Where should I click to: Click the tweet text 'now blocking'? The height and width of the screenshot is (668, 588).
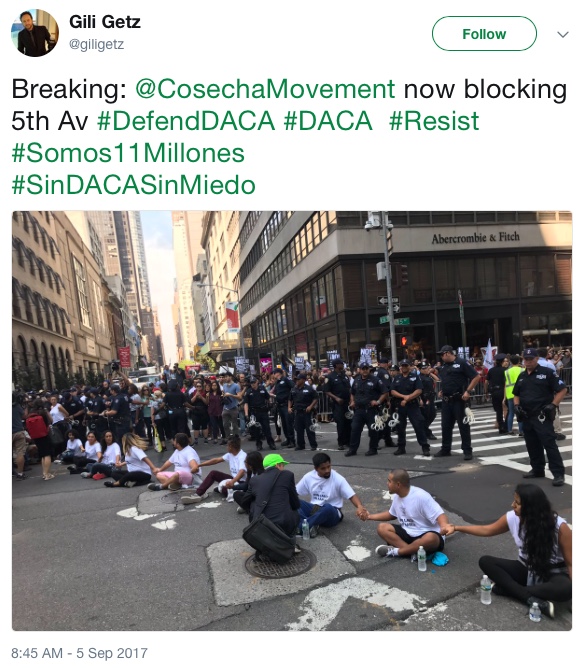point(485,89)
